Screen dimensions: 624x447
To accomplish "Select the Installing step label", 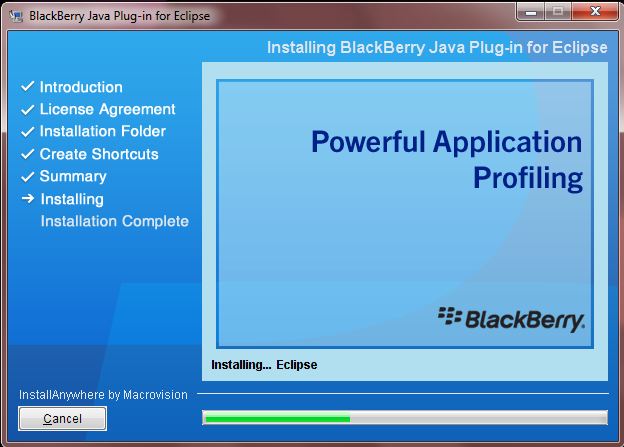I will coord(72,199).
